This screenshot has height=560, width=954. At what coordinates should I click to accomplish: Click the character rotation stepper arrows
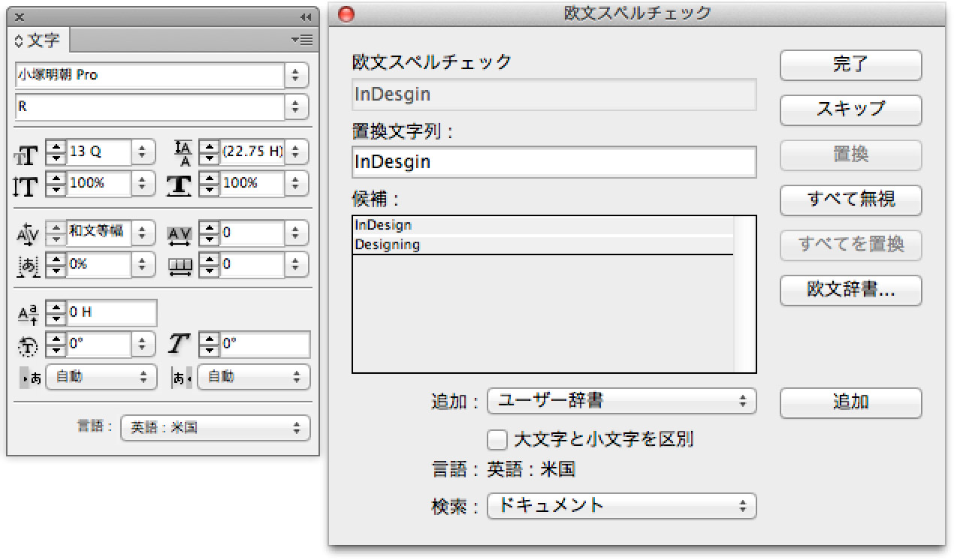(x=56, y=345)
